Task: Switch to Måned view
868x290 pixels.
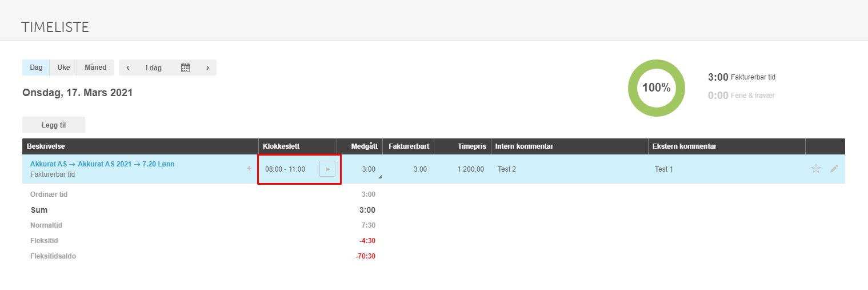Action: (x=95, y=67)
